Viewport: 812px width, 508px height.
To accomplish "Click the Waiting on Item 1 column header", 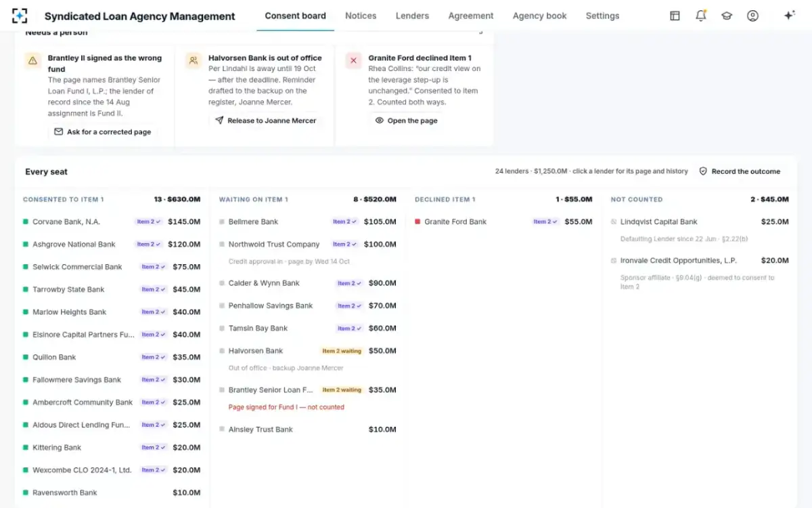I will [x=254, y=200].
